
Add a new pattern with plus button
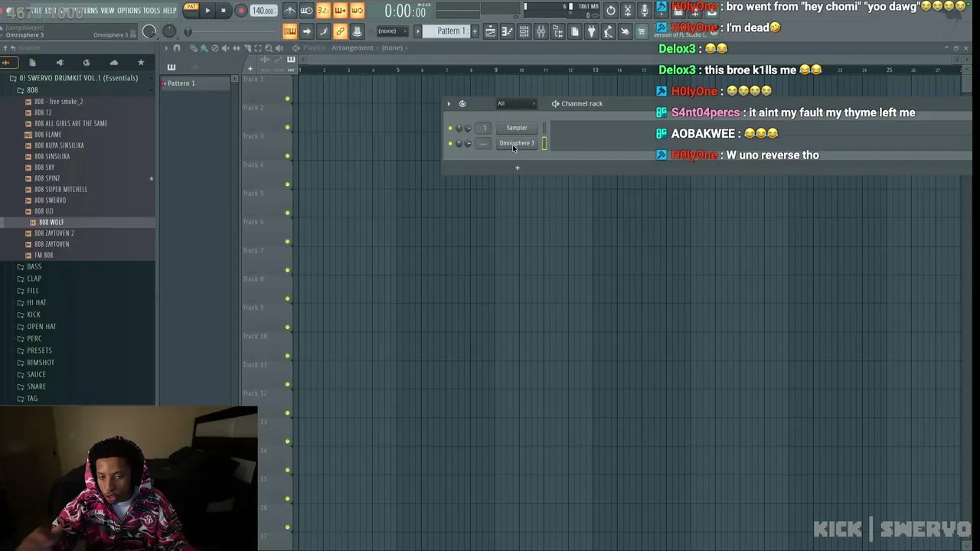pos(475,31)
